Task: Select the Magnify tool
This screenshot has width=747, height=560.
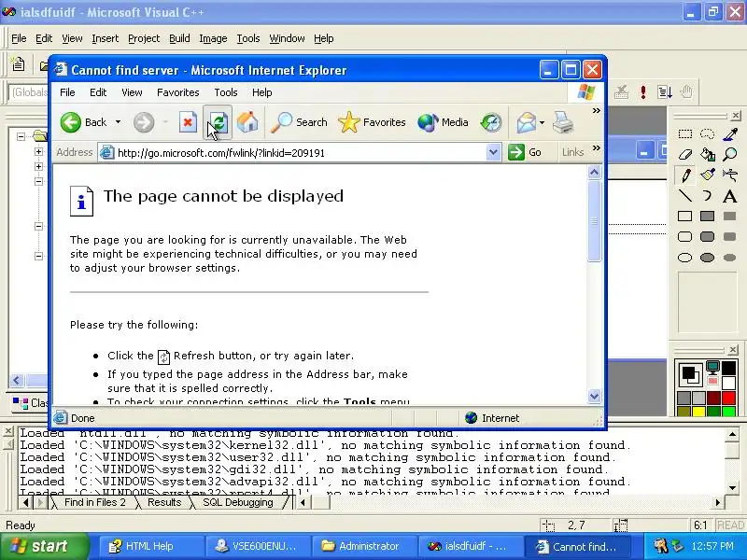Action: coord(730,154)
